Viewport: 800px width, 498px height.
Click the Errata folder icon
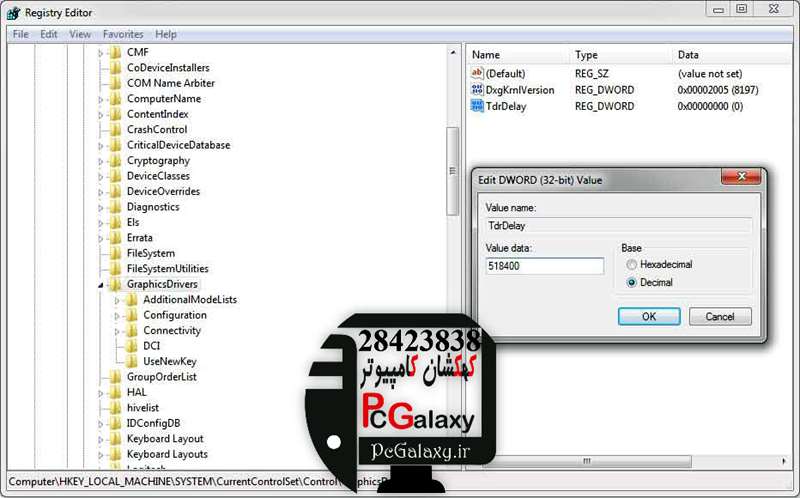pyautogui.click(x=116, y=238)
